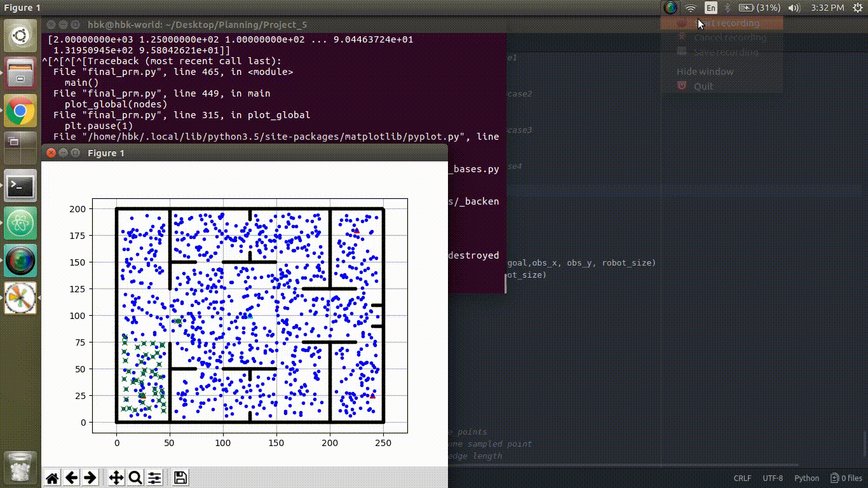Click the 3:32 PM clock
Viewport: 868px width, 488px height.
pos(827,8)
